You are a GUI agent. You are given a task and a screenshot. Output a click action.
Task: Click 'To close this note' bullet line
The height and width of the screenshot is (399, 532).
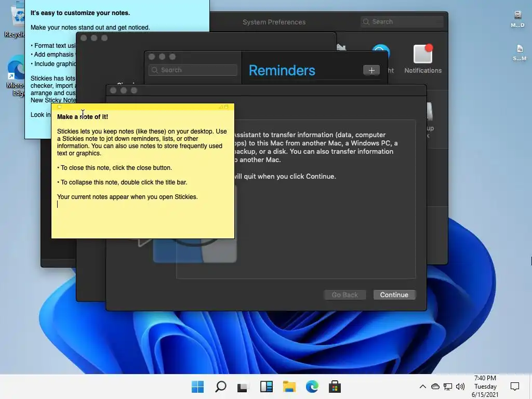coord(115,168)
